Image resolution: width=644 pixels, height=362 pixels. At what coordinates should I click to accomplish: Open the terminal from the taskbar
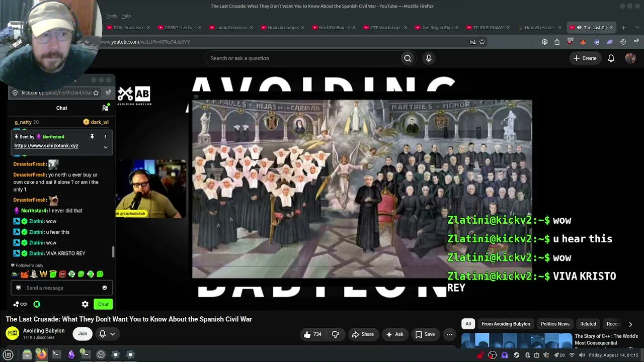pyautogui.click(x=56, y=354)
